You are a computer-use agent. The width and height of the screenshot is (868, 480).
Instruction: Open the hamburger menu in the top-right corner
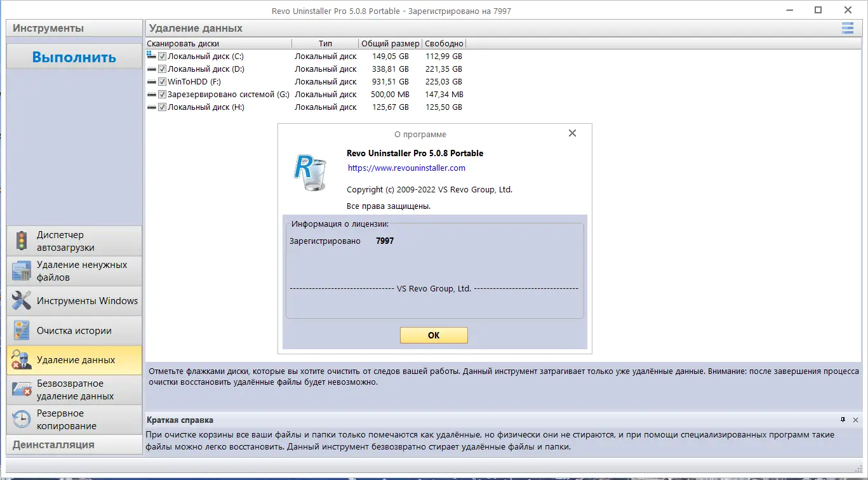pos(847,28)
